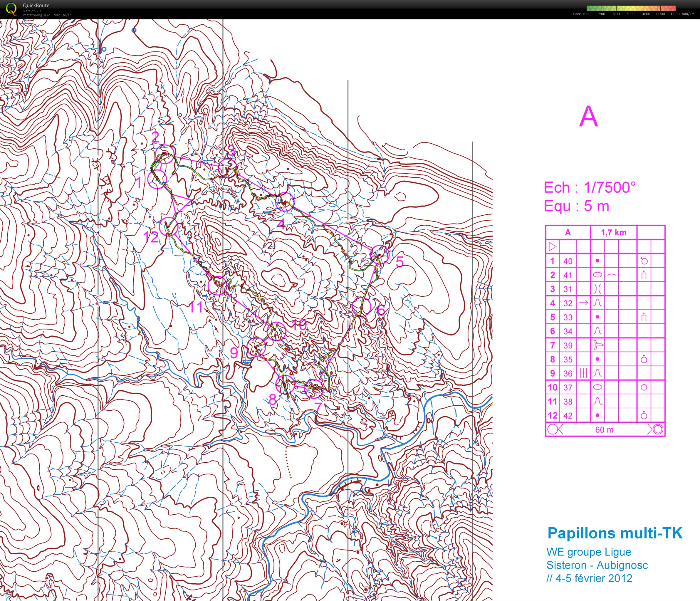Click control circle 4 on the map
The width and height of the screenshot is (700, 601).
coord(285,202)
